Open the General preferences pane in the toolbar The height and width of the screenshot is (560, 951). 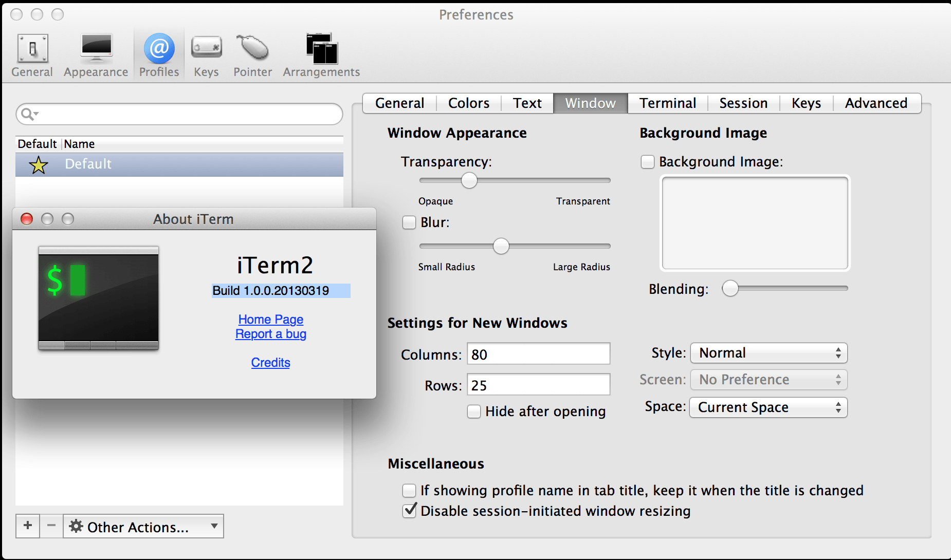32,55
